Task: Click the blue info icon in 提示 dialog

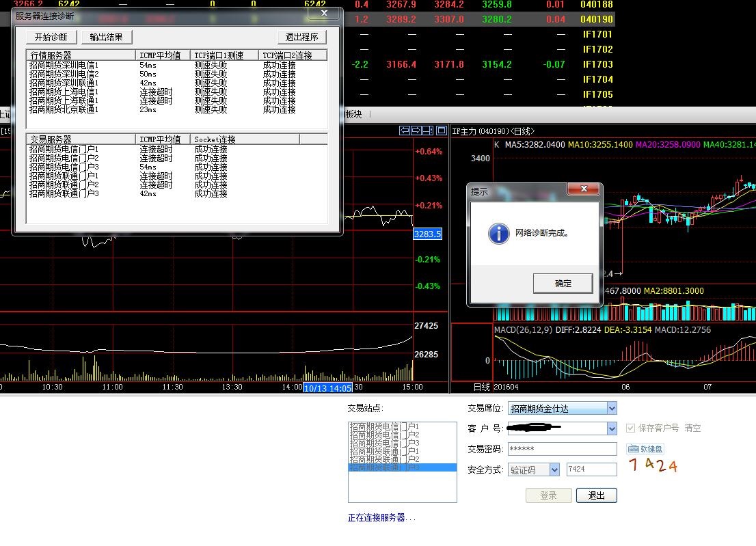Action: pos(498,233)
